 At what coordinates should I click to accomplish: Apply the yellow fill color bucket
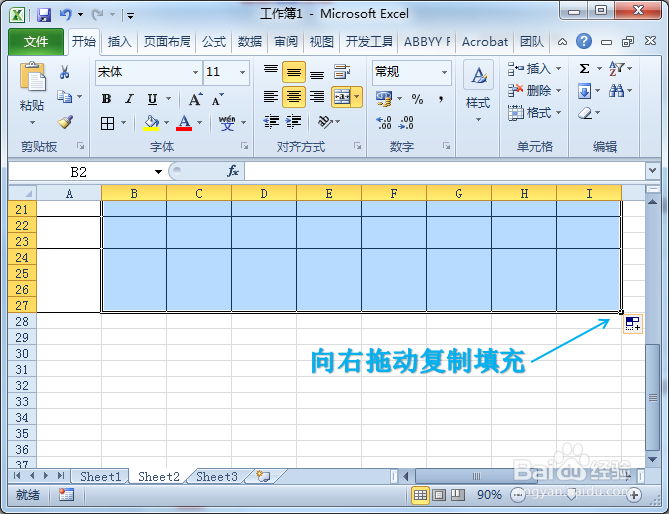coord(151,123)
